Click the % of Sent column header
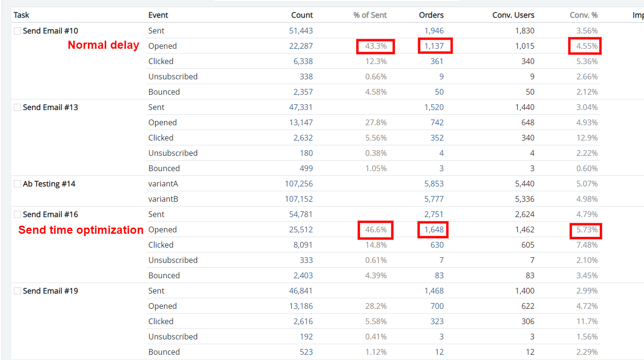The image size is (644, 360). click(x=370, y=15)
